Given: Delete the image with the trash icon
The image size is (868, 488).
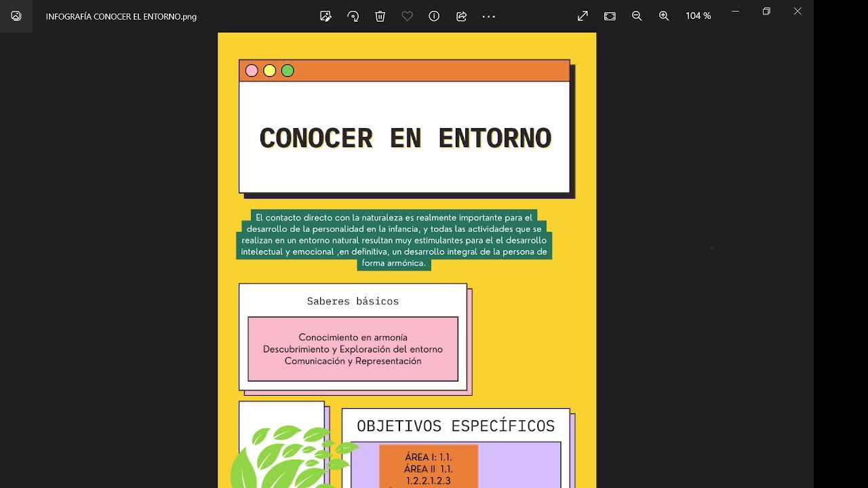Looking at the screenshot, I should point(380,16).
